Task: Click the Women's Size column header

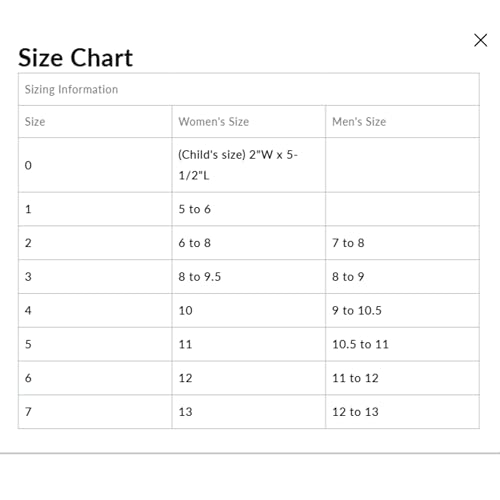Action: point(249,122)
